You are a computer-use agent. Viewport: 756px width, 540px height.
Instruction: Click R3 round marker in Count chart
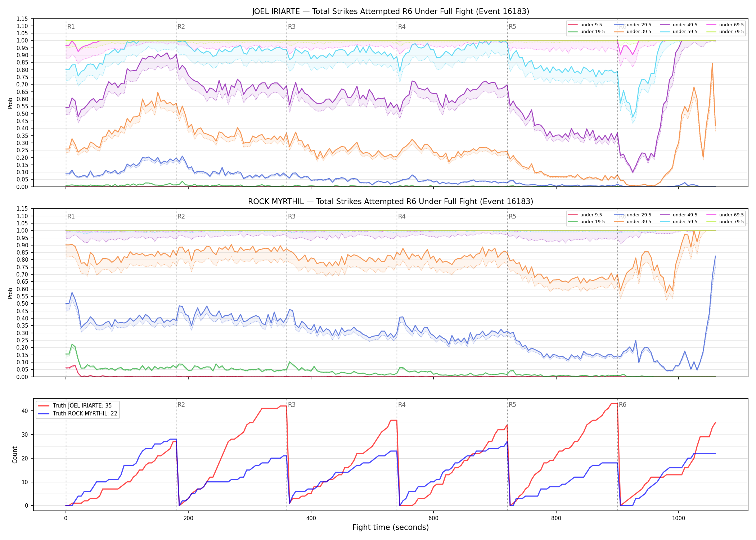pos(292,405)
